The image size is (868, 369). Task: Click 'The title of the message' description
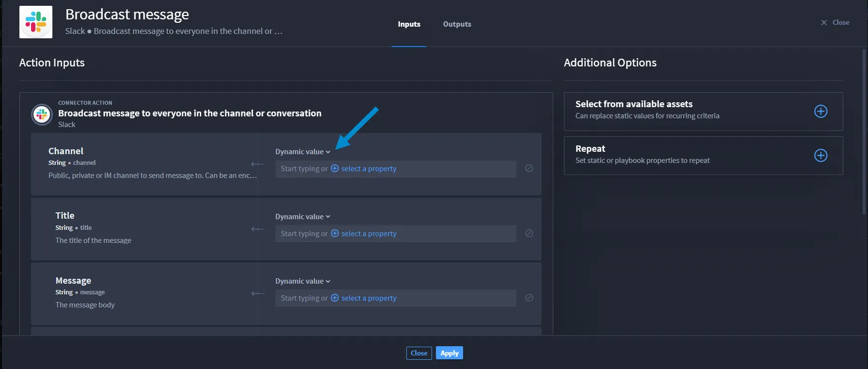(93, 241)
